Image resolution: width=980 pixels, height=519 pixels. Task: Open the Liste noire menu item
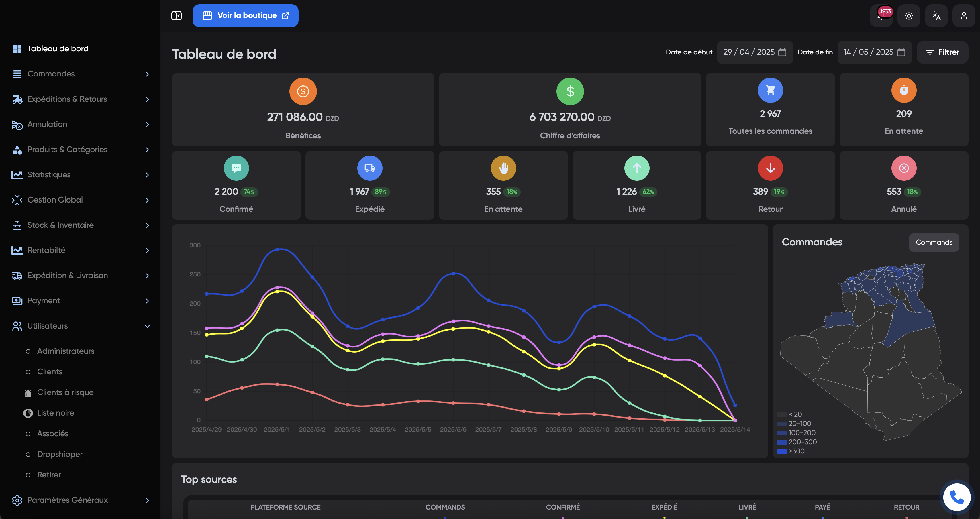click(56, 413)
